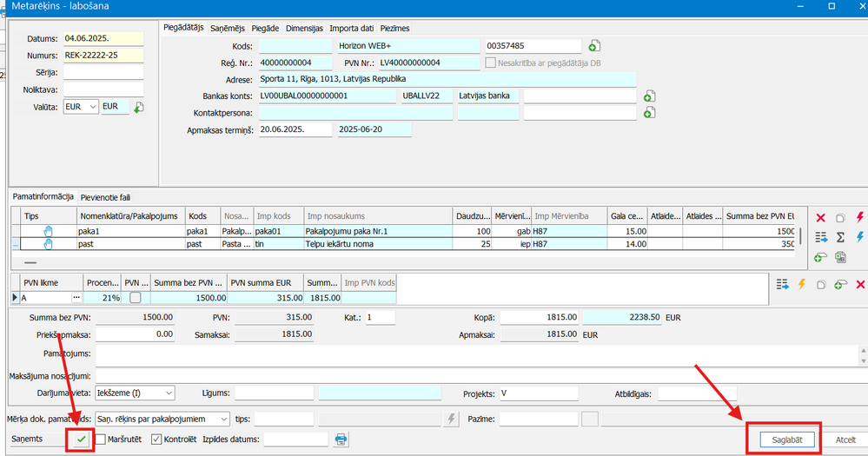Screen dimensions: 868x456
Task: Uncheck the Kontrolēt checkbox
Action: (x=156, y=439)
